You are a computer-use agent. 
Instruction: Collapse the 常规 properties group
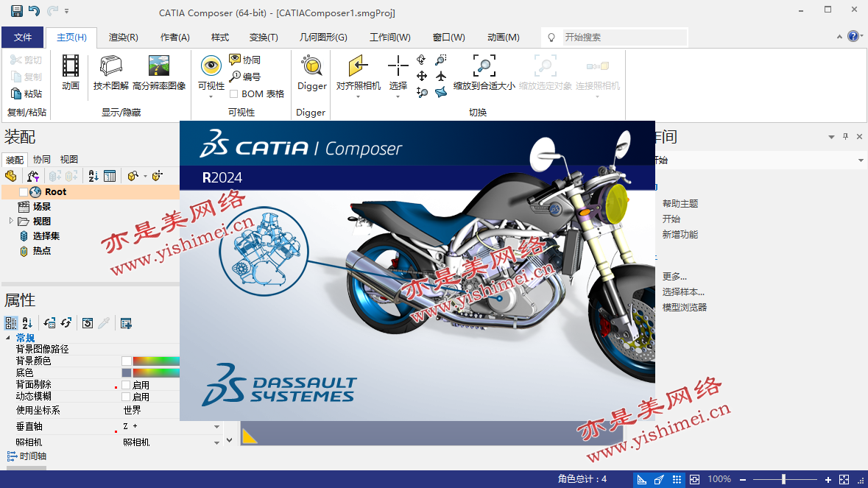pyautogui.click(x=8, y=338)
